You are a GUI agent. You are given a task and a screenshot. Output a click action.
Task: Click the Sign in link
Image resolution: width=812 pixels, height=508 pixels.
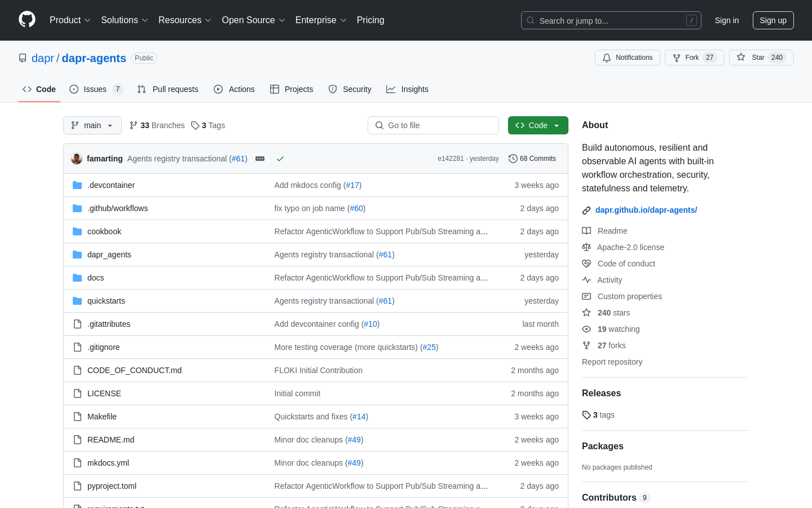tap(727, 20)
